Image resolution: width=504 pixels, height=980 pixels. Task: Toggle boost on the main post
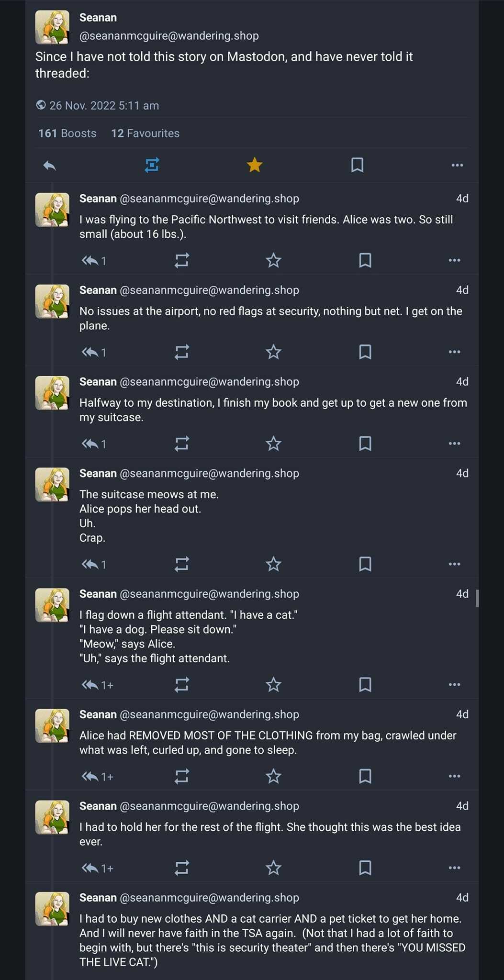[x=152, y=165]
